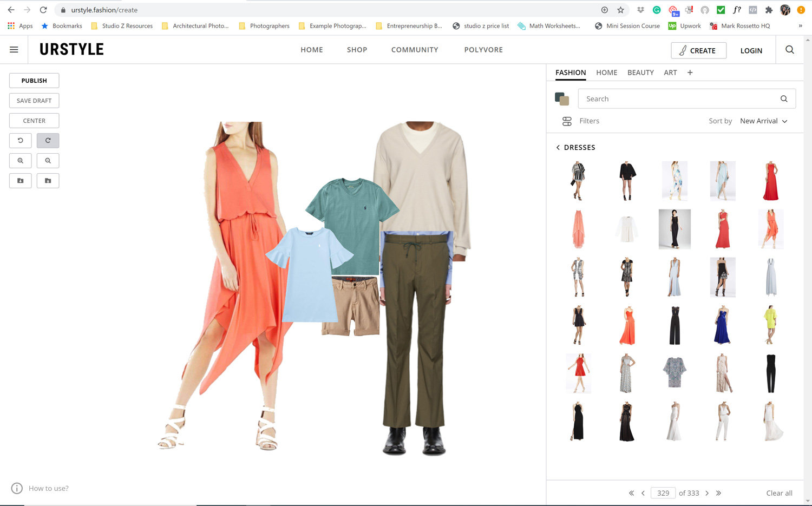
Task: Redo the last canvas action
Action: coord(48,141)
